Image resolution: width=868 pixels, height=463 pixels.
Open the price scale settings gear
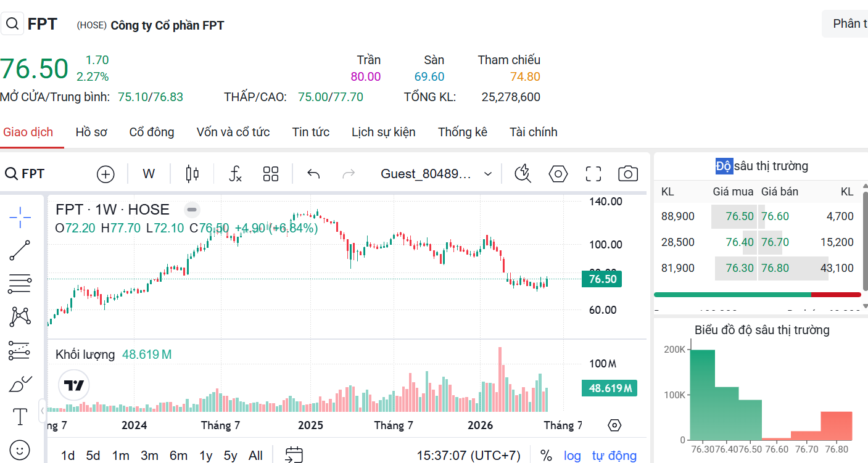tap(614, 425)
